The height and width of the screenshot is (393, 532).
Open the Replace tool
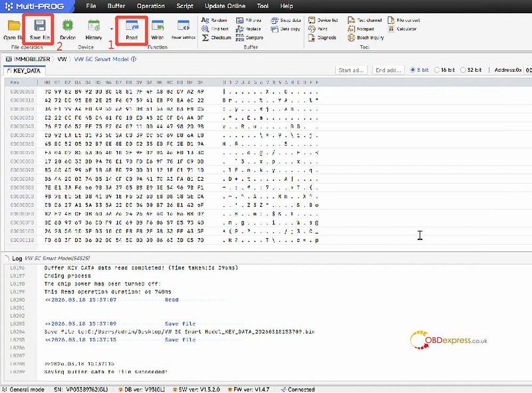pos(248,29)
